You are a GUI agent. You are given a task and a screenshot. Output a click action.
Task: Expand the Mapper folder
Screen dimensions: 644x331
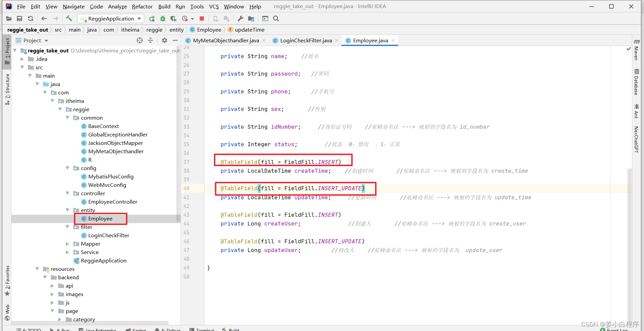[x=67, y=244]
